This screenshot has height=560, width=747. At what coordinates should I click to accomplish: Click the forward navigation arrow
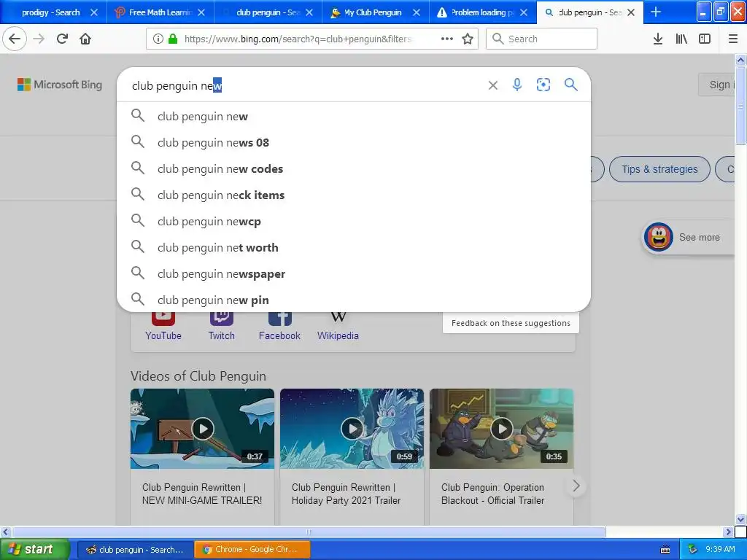(x=39, y=39)
